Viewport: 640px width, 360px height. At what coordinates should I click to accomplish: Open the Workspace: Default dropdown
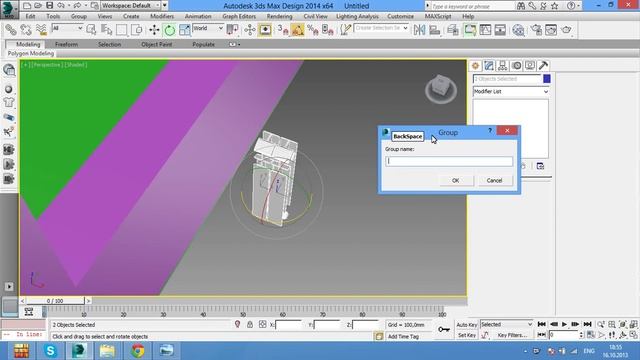pos(131,6)
